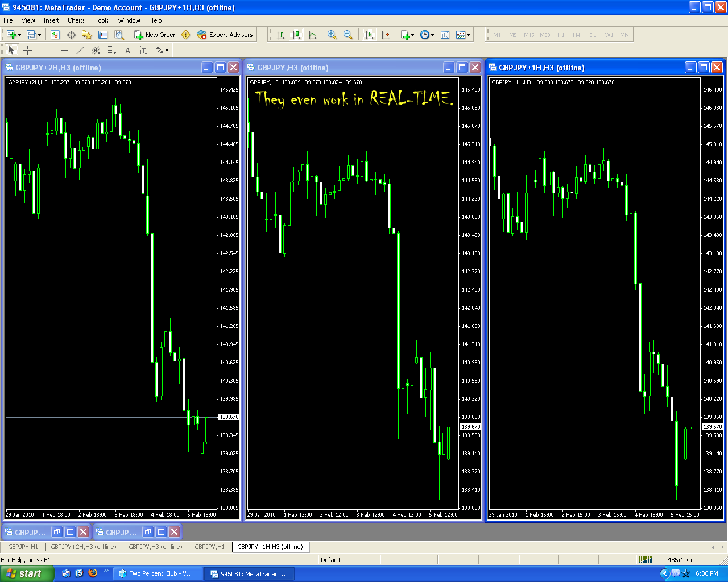Click the taskbar clock showing 6:06 PM
This screenshot has width=728, height=582.
coord(707,573)
